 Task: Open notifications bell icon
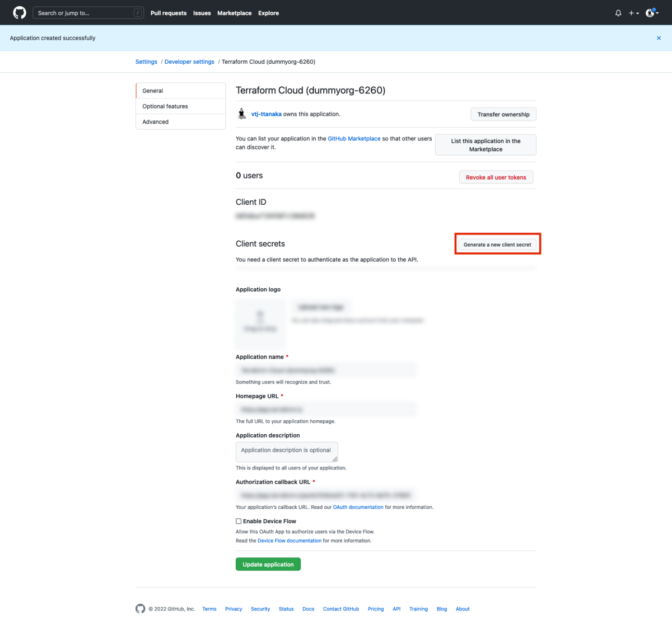click(x=618, y=13)
